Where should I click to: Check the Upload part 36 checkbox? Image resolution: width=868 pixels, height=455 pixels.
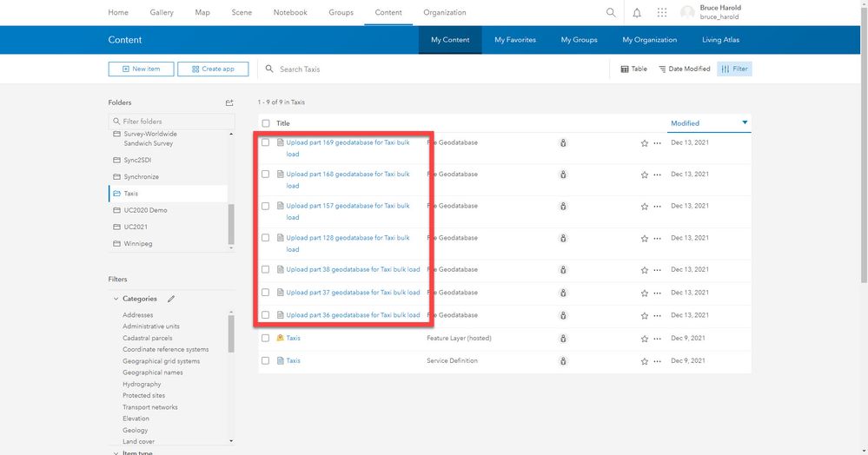coord(266,315)
